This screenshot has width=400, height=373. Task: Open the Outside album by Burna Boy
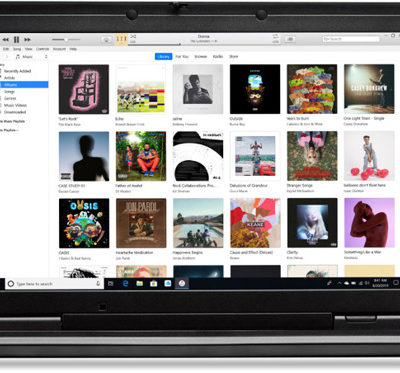point(255,89)
